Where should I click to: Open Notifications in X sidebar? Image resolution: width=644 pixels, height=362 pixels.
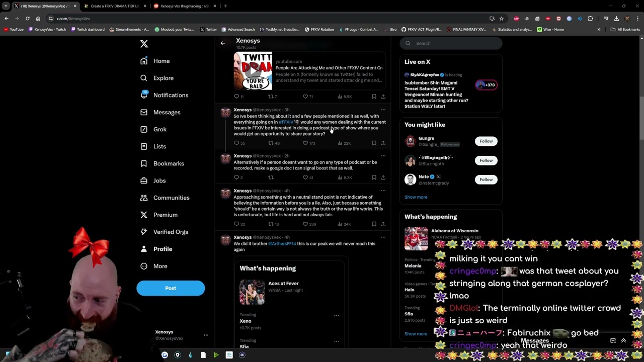[164, 95]
